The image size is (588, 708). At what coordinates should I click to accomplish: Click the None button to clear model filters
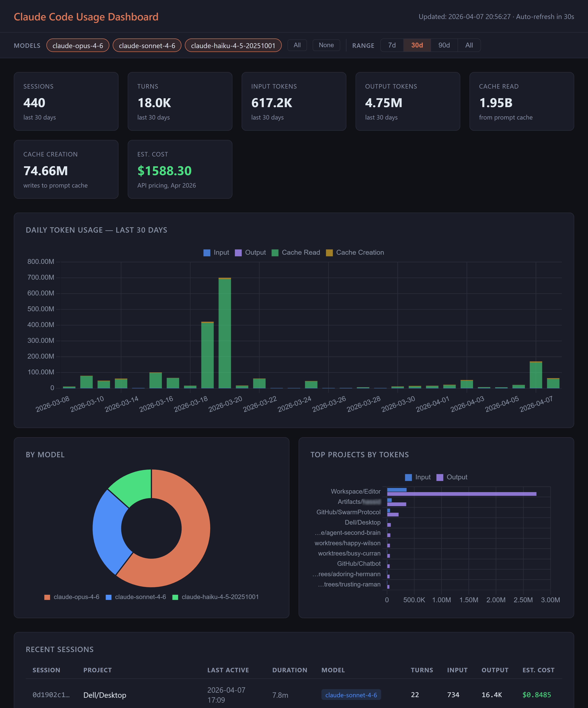click(326, 45)
